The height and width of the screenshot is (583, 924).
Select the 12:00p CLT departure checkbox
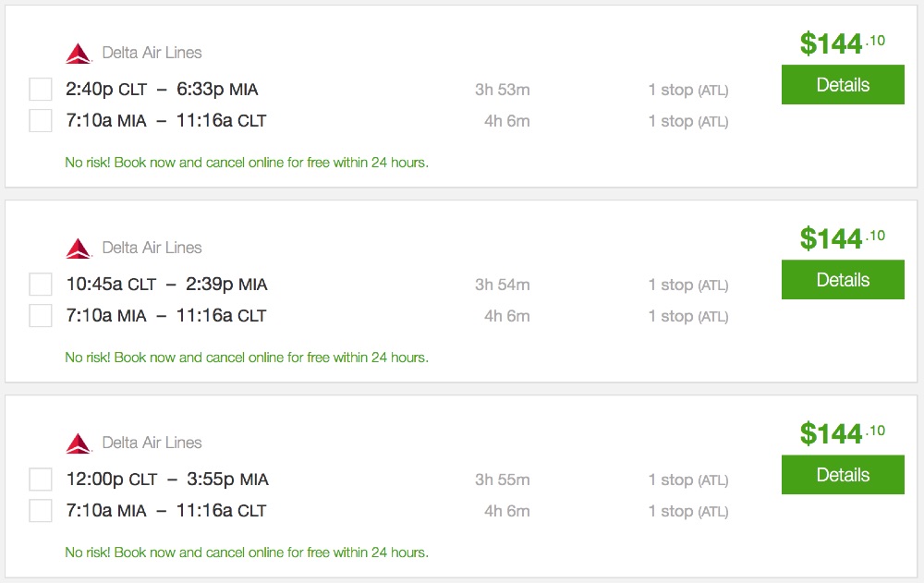(41, 480)
